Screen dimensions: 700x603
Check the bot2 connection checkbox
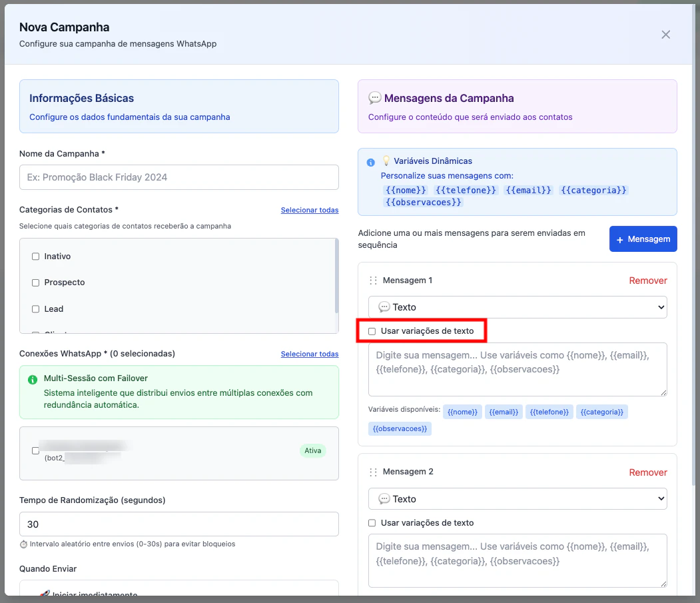coord(35,450)
